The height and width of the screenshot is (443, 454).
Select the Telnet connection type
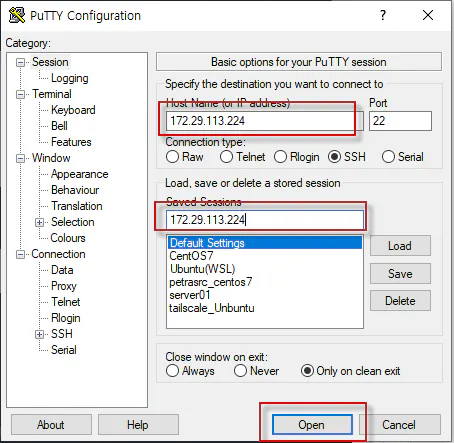click(226, 157)
